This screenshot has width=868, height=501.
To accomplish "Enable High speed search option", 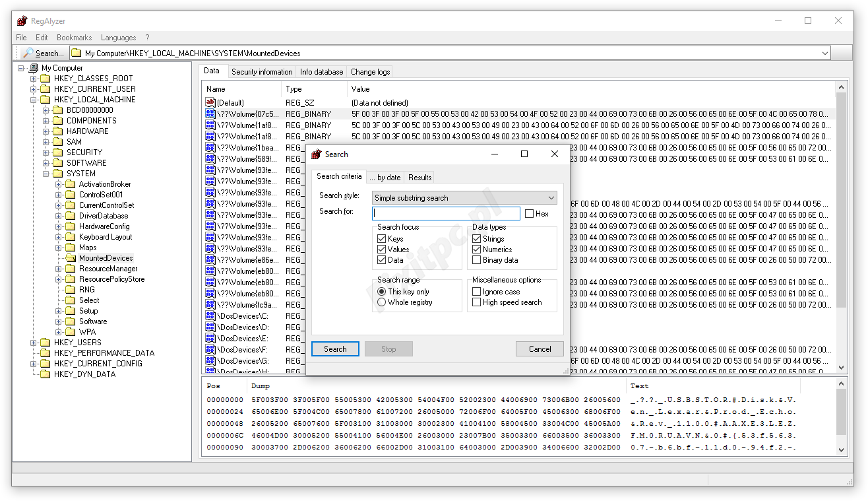I will [476, 302].
